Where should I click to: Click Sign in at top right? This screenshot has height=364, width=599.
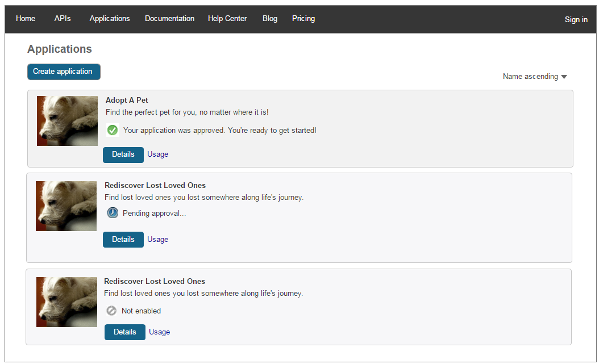coord(576,19)
